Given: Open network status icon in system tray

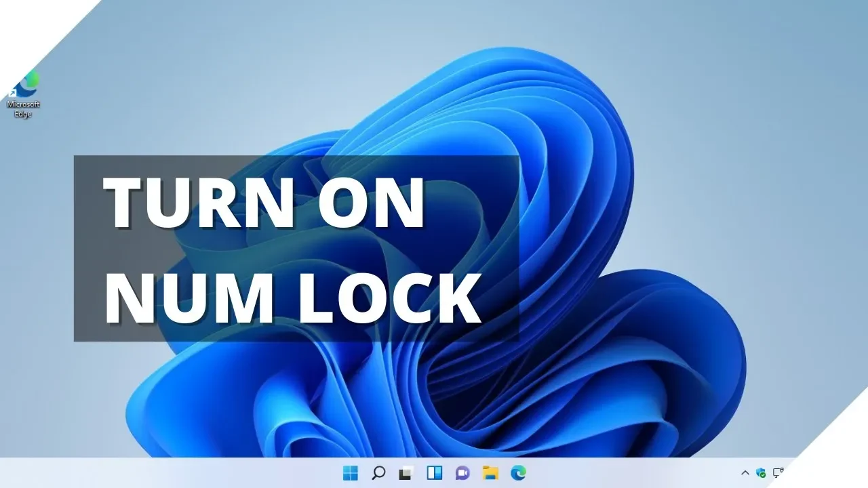Looking at the screenshot, I should [x=778, y=472].
